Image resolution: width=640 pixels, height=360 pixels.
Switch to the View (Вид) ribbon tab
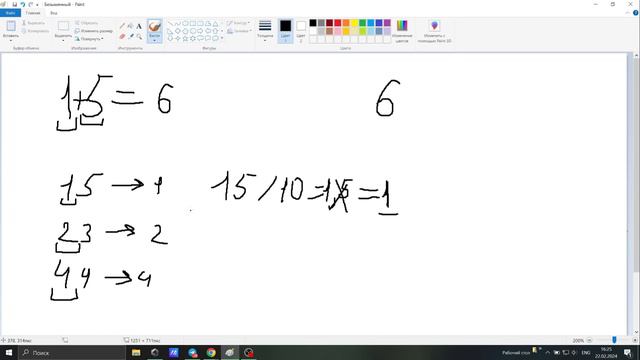point(53,13)
